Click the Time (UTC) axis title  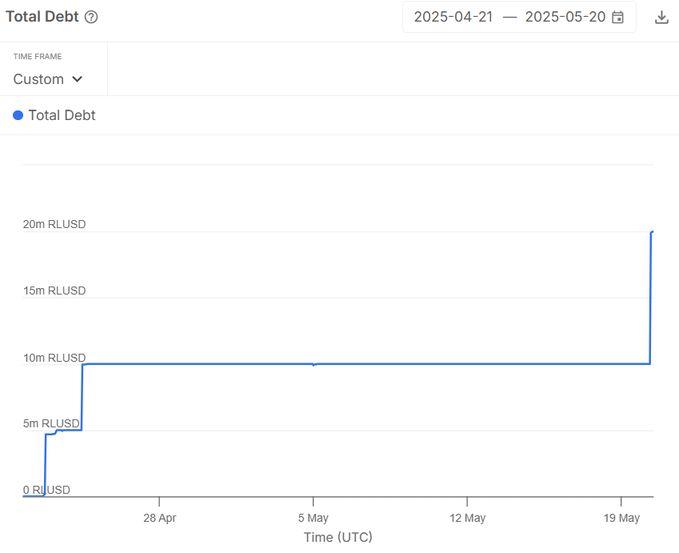(x=338, y=537)
